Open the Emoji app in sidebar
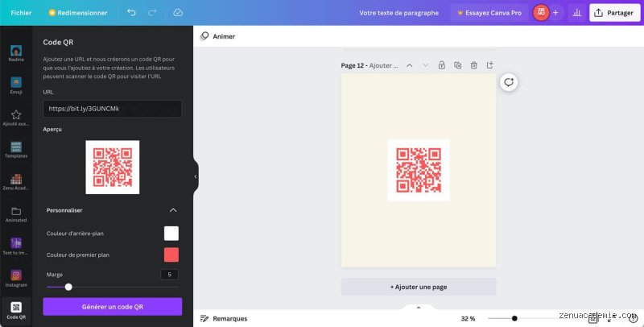Viewport: 644px width, 327px height. click(x=16, y=85)
